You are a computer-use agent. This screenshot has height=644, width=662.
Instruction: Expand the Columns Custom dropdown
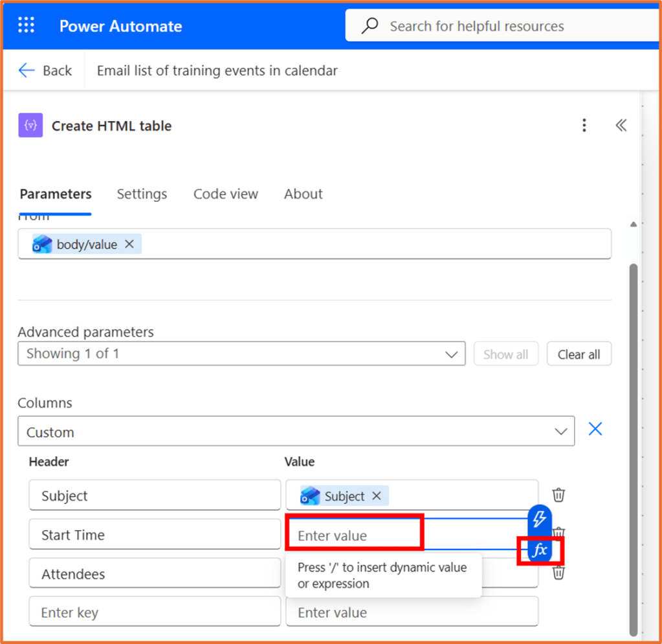(560, 432)
